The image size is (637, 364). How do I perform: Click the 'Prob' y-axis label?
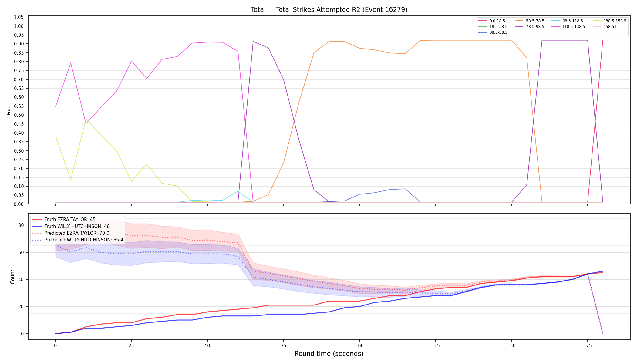9,110
